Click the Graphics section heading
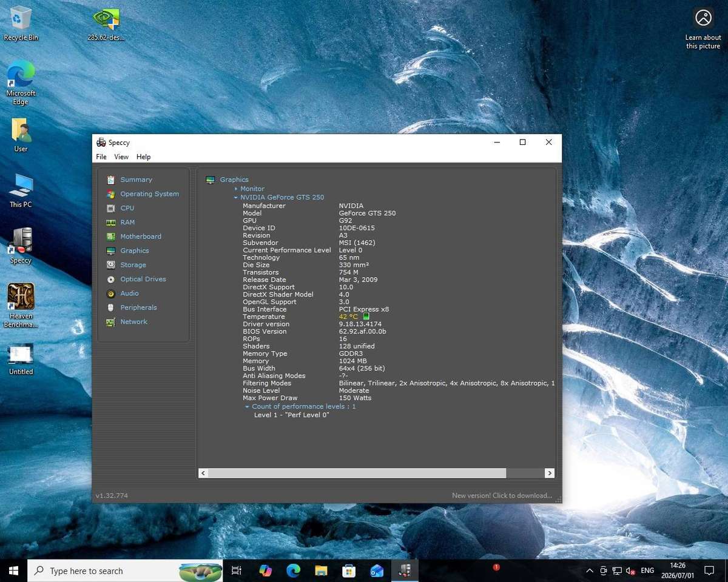This screenshot has width=728, height=582. pyautogui.click(x=234, y=179)
